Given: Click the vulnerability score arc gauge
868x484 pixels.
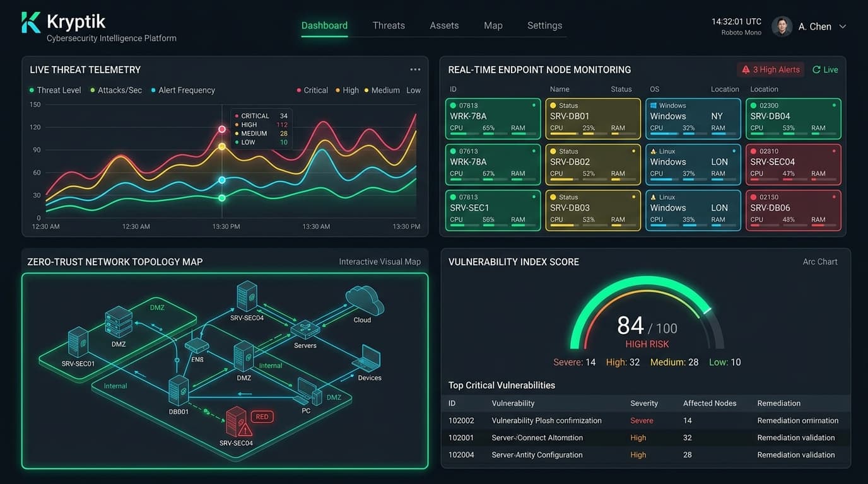Looking at the screenshot, I should pos(647,313).
